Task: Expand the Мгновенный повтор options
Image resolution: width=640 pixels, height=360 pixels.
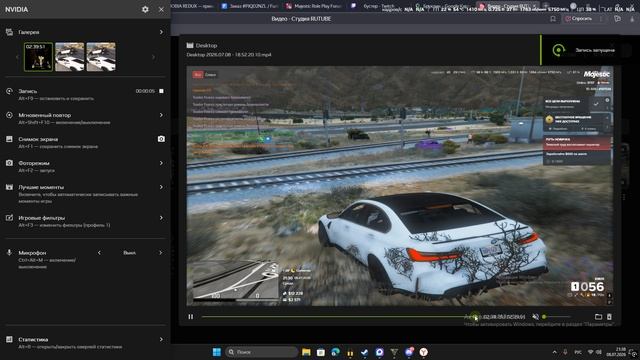Action: (x=161, y=115)
